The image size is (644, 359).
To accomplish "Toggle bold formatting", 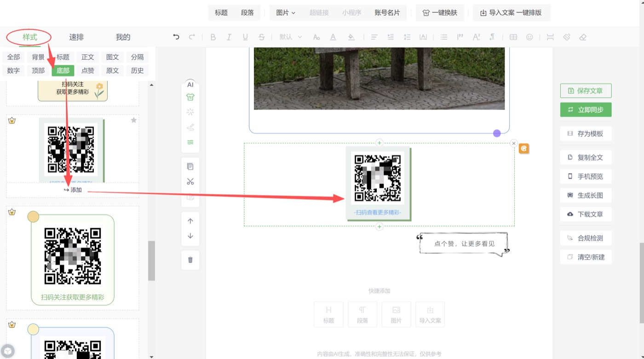I will pyautogui.click(x=213, y=37).
